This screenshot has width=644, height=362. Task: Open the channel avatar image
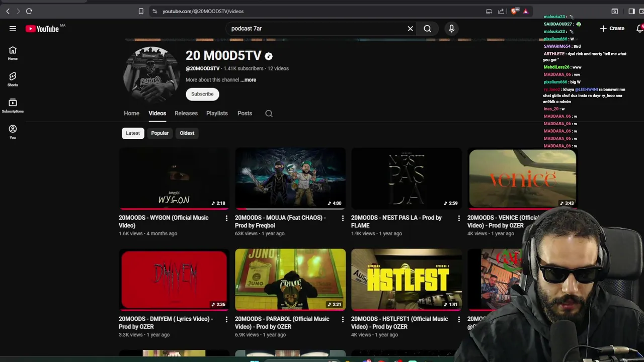[x=151, y=74]
